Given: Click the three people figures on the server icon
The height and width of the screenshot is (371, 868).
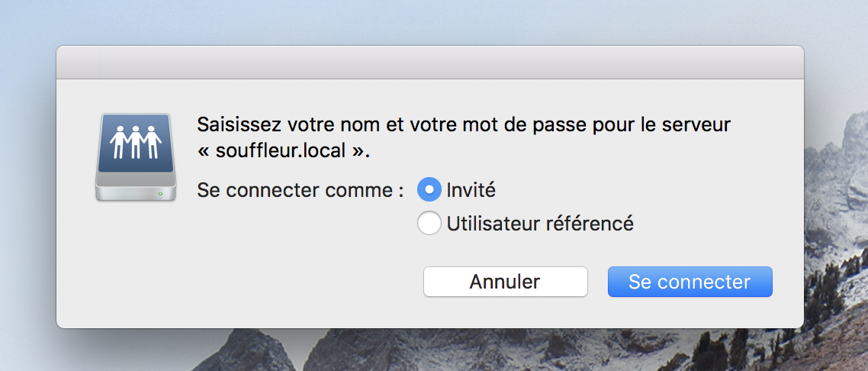Looking at the screenshot, I should 136,142.
